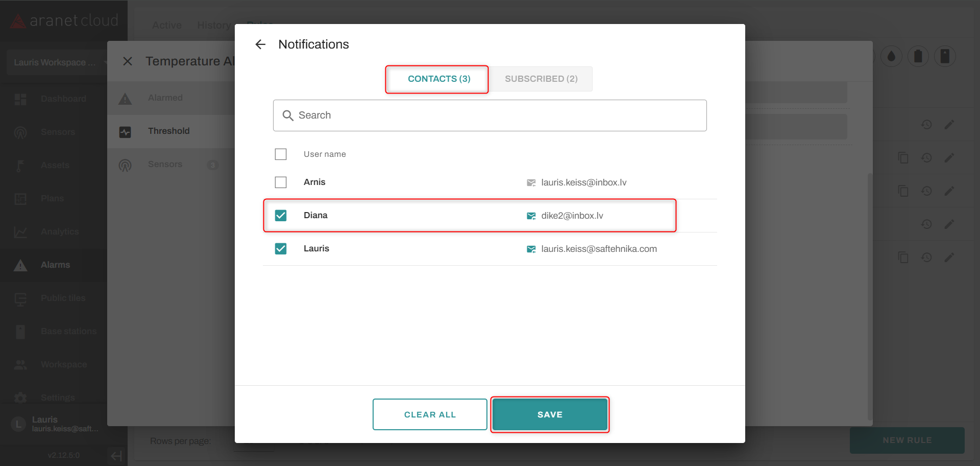Select the Sensors item in alarm panel
The image size is (980, 466).
point(165,165)
